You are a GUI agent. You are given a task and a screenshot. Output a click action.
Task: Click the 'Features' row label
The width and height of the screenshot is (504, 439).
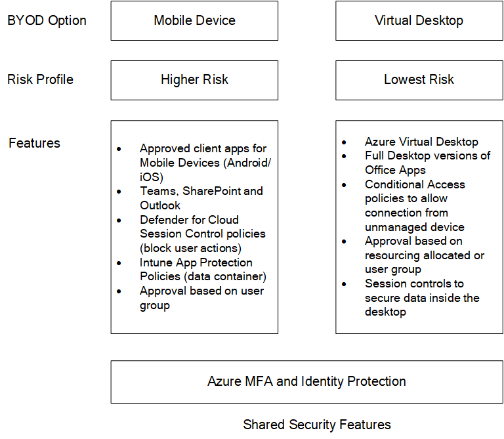(x=34, y=143)
